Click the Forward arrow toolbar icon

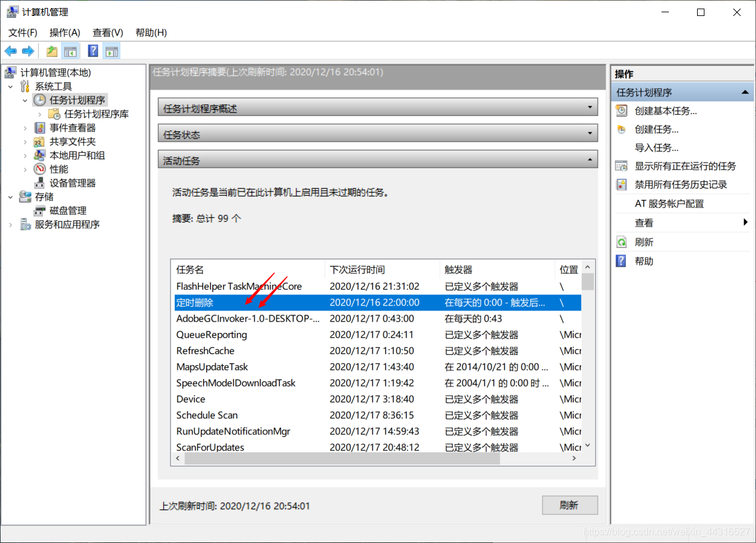[28, 51]
